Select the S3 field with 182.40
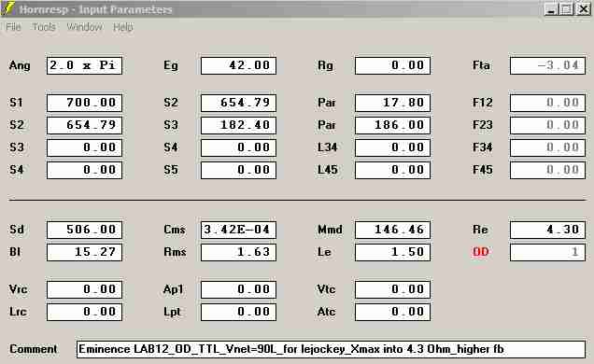This screenshot has height=364, width=594. click(239, 125)
